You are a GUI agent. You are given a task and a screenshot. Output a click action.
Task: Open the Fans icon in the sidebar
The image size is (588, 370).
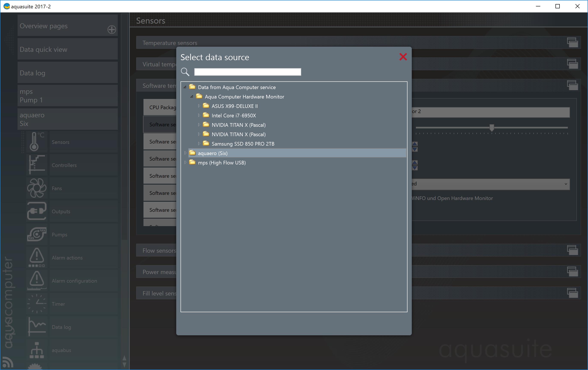coord(36,188)
